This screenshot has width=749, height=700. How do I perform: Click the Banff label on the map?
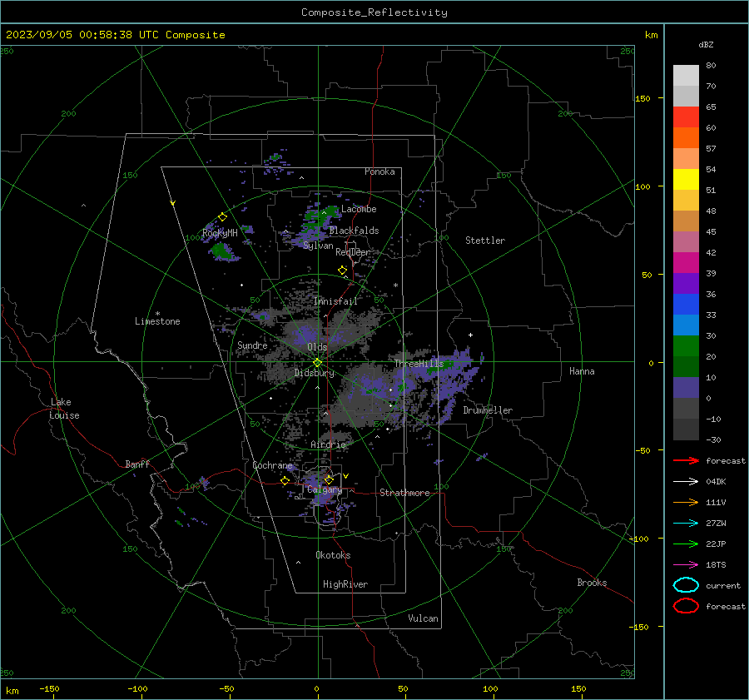[137, 464]
